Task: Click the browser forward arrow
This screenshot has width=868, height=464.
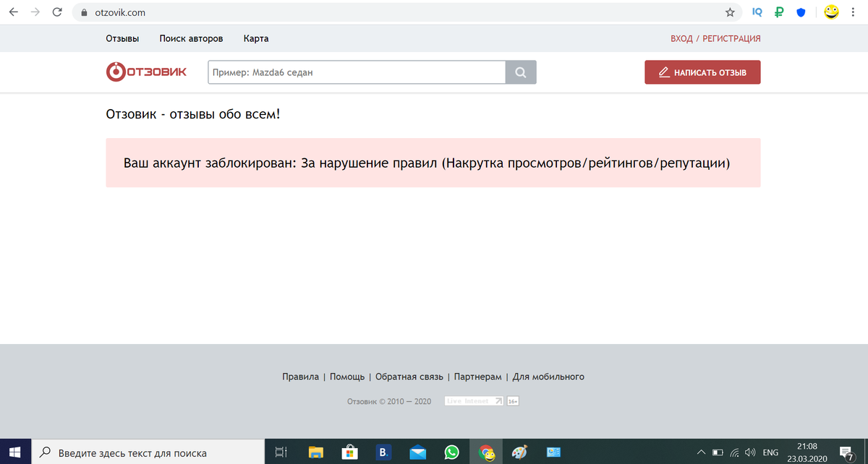Action: (35, 12)
